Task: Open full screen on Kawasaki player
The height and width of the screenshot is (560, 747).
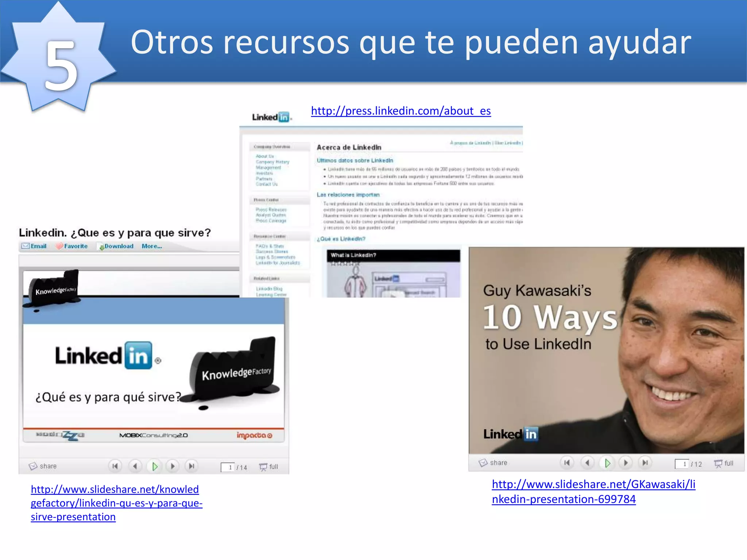Action: [724, 463]
